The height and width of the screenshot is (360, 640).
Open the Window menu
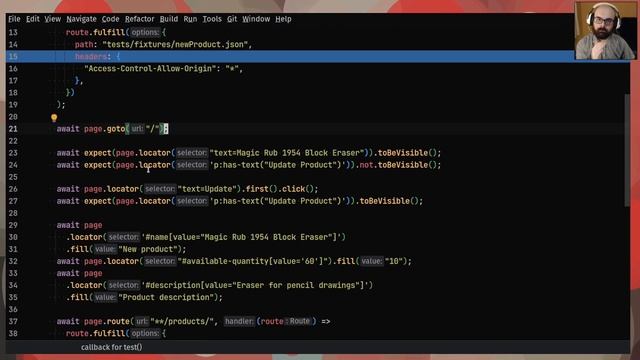(256, 19)
